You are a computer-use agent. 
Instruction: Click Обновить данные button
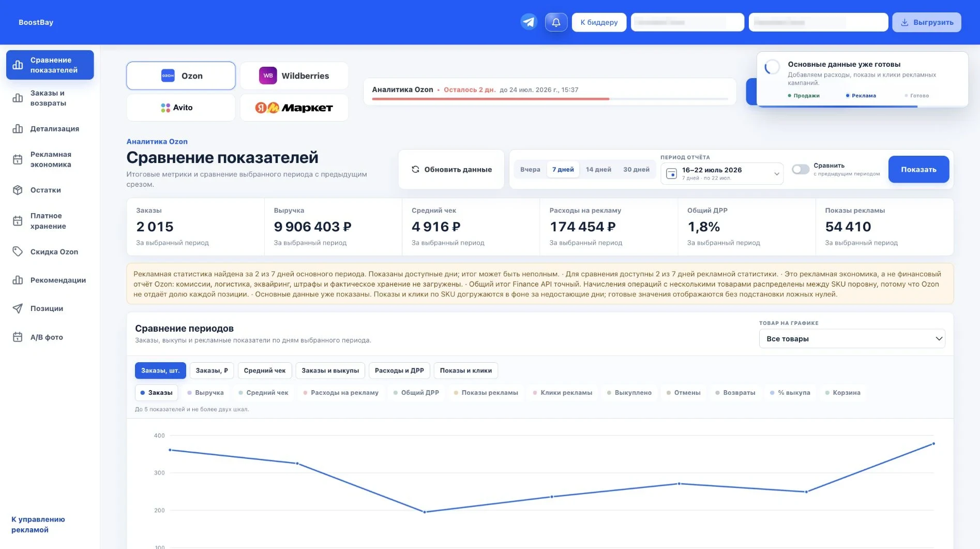[x=451, y=169]
